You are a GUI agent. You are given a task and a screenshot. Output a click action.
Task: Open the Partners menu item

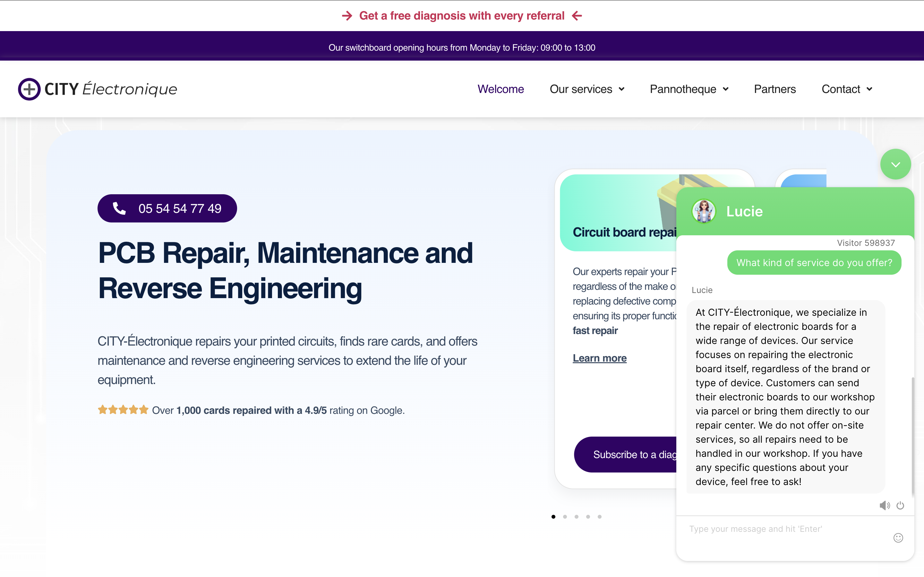775,89
